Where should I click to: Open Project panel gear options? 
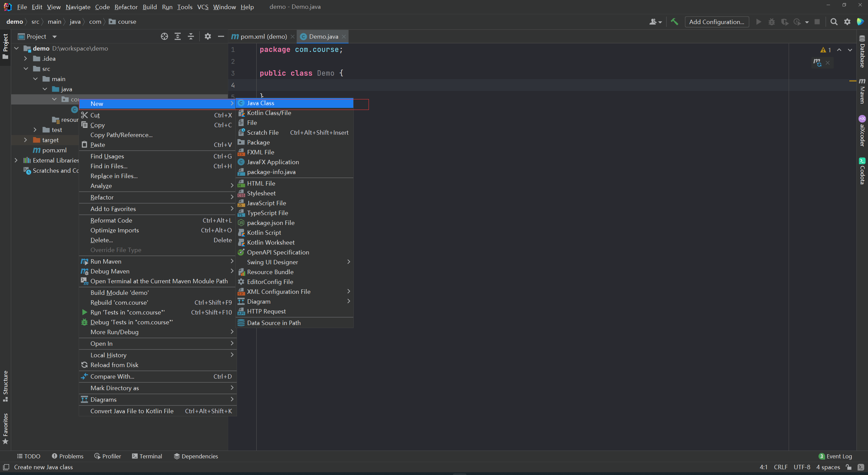(208, 36)
